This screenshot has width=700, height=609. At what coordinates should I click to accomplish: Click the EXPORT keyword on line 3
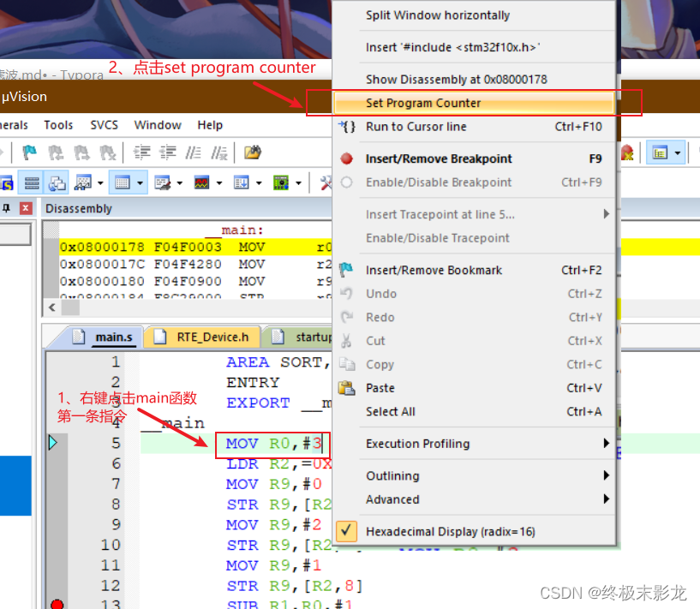(258, 403)
